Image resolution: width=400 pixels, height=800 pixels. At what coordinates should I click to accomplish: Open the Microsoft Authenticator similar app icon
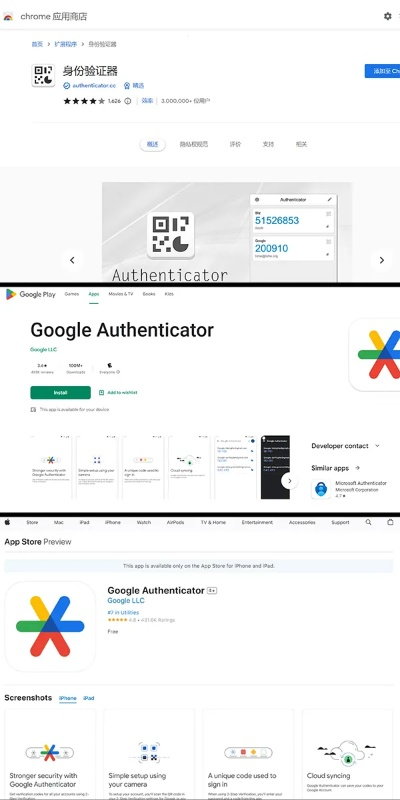[x=321, y=489]
